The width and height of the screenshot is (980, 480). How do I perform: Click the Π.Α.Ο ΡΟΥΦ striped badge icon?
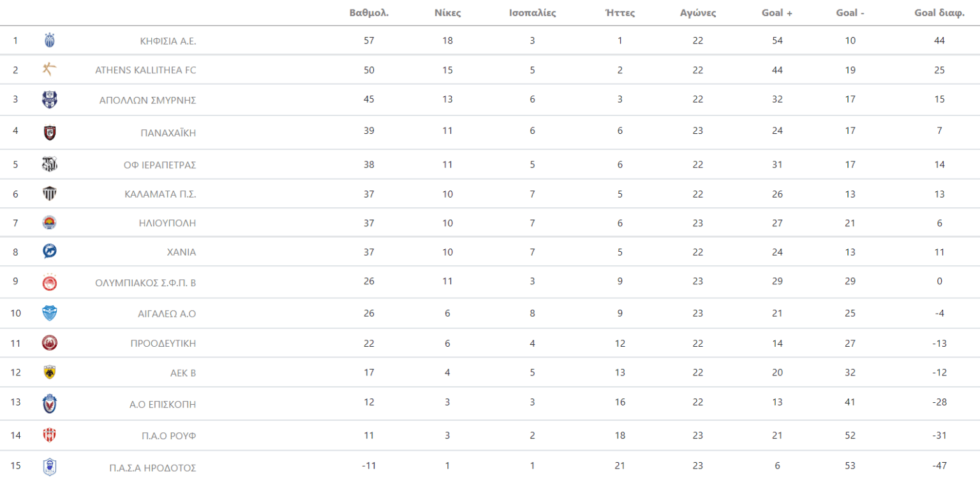tap(49, 435)
